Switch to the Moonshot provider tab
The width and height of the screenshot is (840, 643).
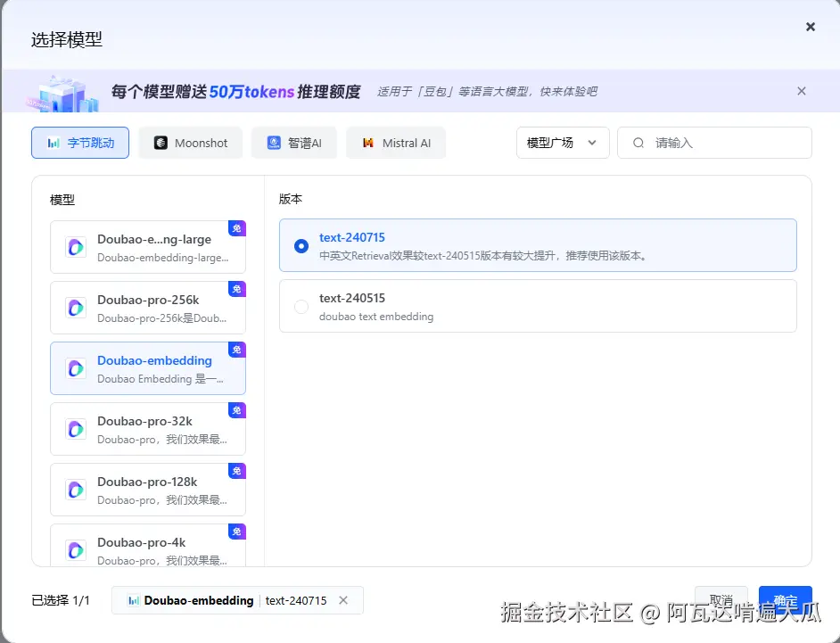click(x=191, y=143)
